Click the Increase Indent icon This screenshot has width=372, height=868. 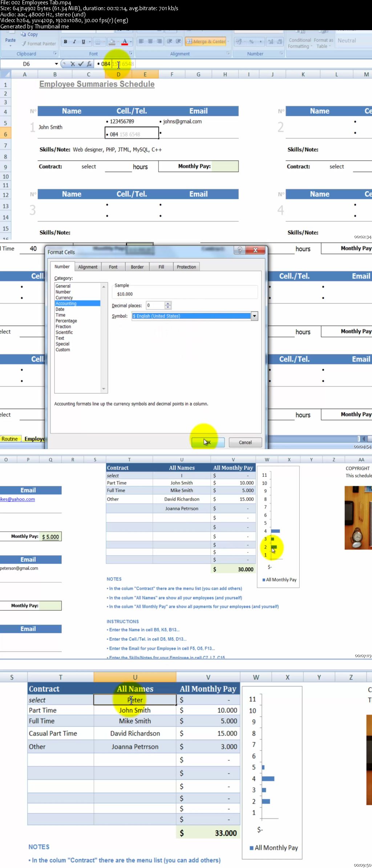pos(178,41)
